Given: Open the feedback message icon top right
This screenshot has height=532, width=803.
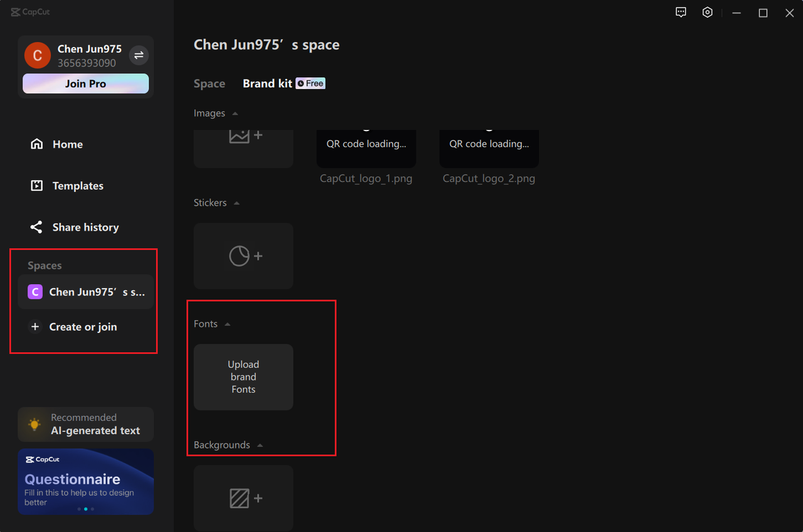Looking at the screenshot, I should (681, 12).
